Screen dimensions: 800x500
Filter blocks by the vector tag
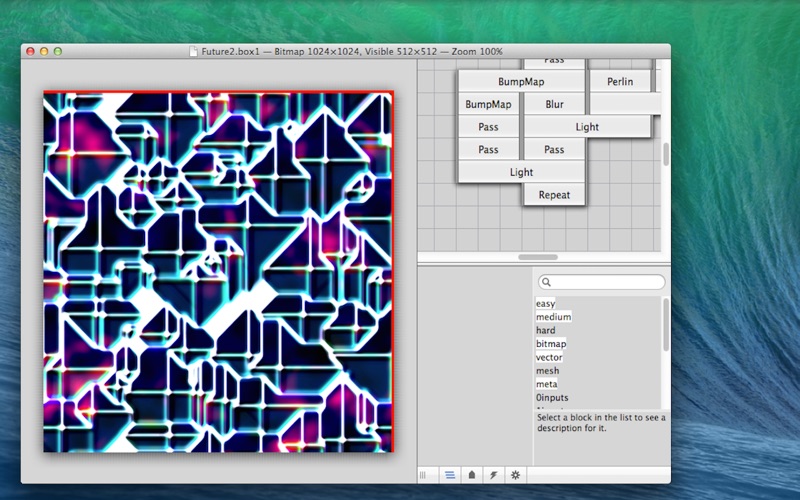point(549,357)
